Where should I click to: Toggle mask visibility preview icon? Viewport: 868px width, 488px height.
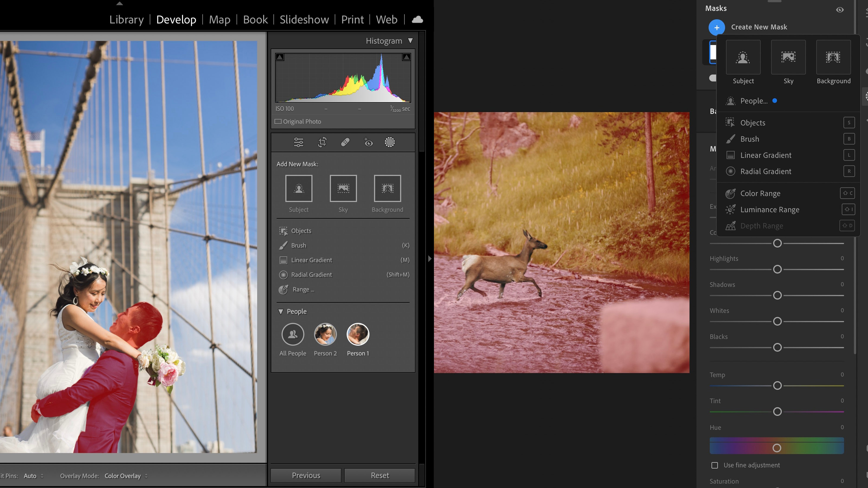coord(840,9)
